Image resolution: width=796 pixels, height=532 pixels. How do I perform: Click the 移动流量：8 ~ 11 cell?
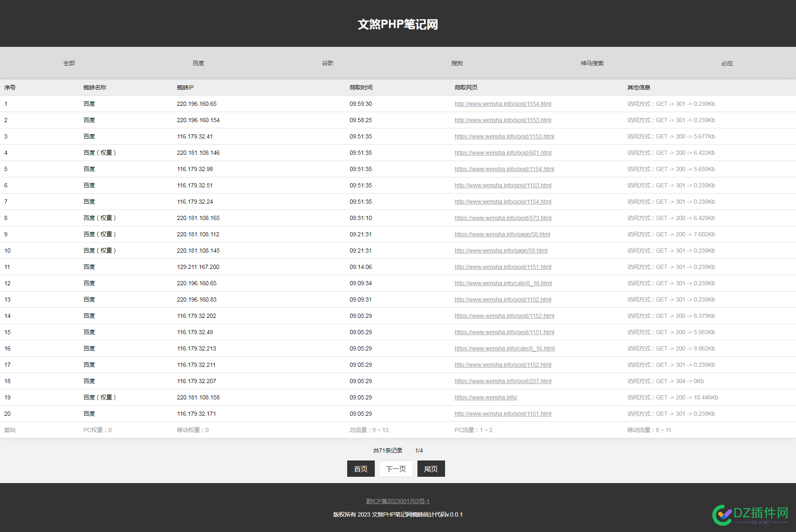[x=649, y=430]
